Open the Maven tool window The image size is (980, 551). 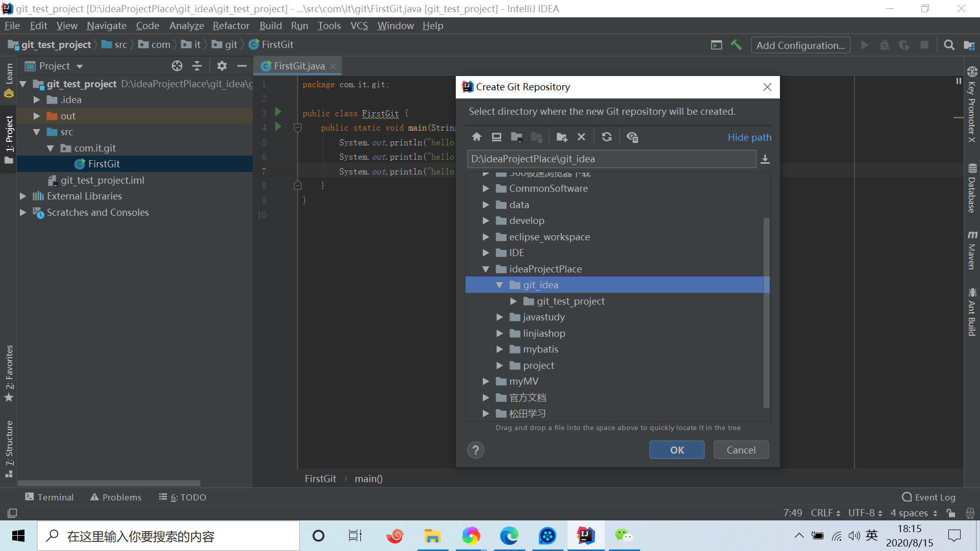[x=972, y=250]
